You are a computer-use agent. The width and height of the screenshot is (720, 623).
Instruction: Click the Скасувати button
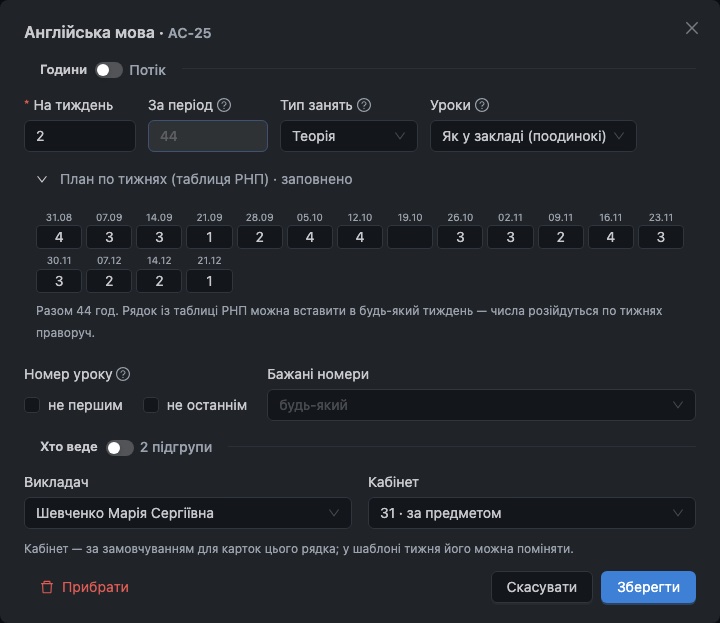[542, 587]
